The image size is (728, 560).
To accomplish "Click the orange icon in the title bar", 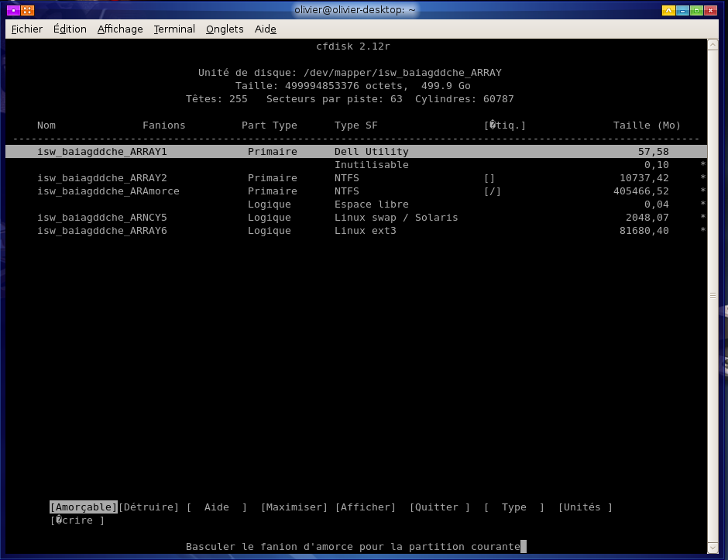I will tap(27, 10).
